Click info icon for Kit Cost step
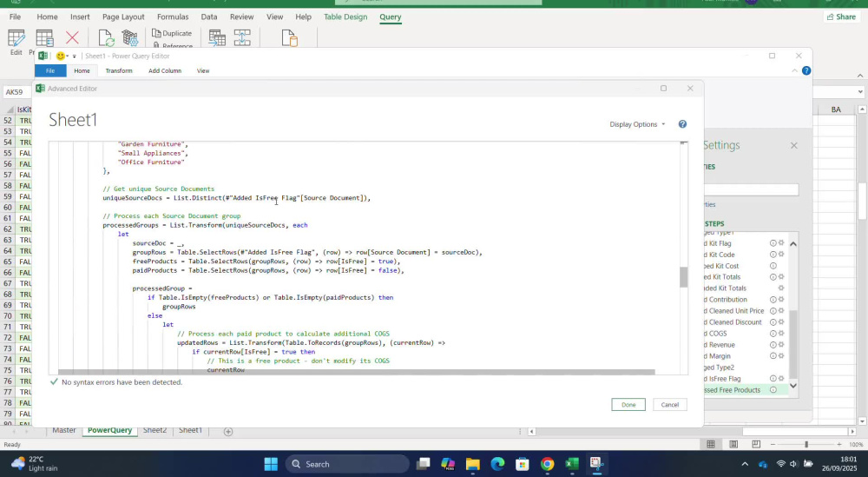Image resolution: width=868 pixels, height=477 pixels. tap(773, 266)
